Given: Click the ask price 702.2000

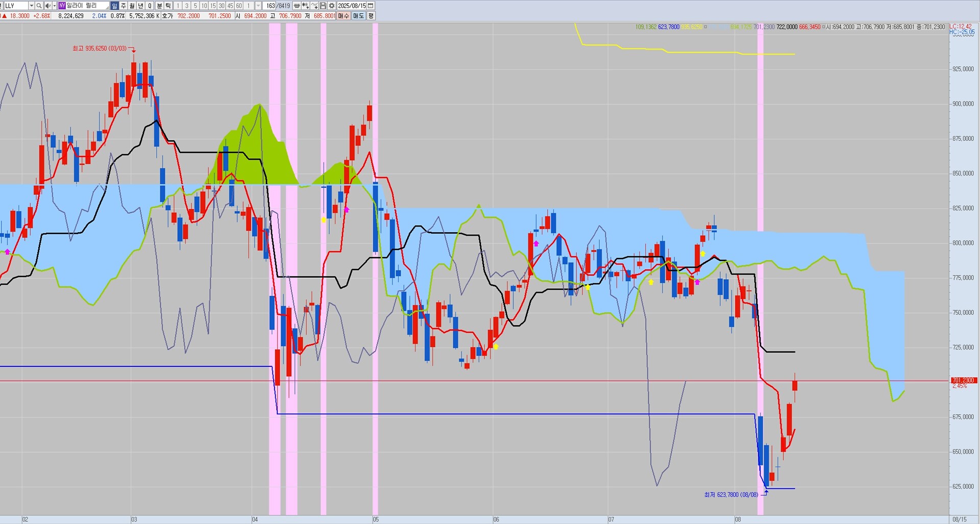Looking at the screenshot, I should coord(189,16).
